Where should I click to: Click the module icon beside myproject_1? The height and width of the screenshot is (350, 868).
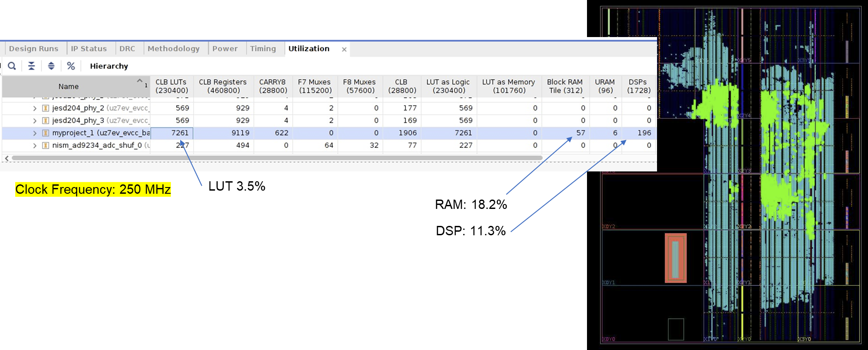click(45, 133)
